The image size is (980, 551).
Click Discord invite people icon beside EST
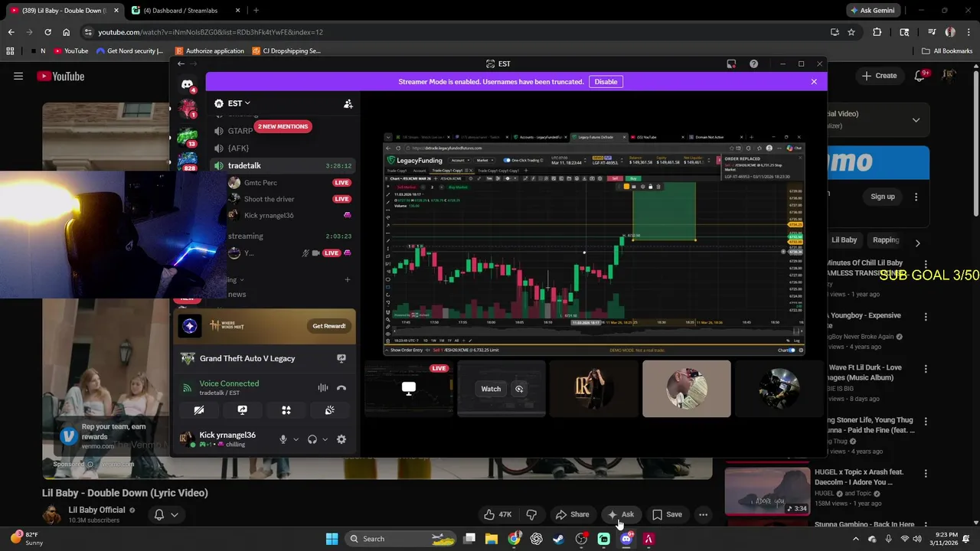[348, 103]
